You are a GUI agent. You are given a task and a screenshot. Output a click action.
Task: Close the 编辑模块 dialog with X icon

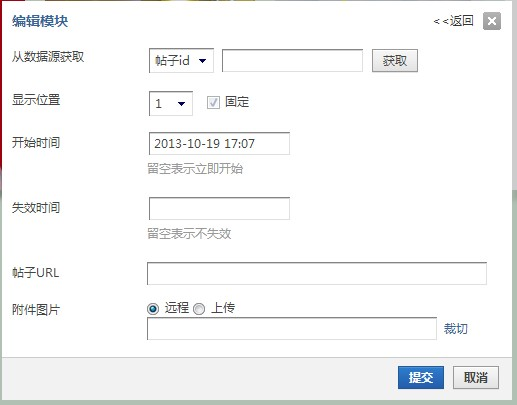(492, 21)
